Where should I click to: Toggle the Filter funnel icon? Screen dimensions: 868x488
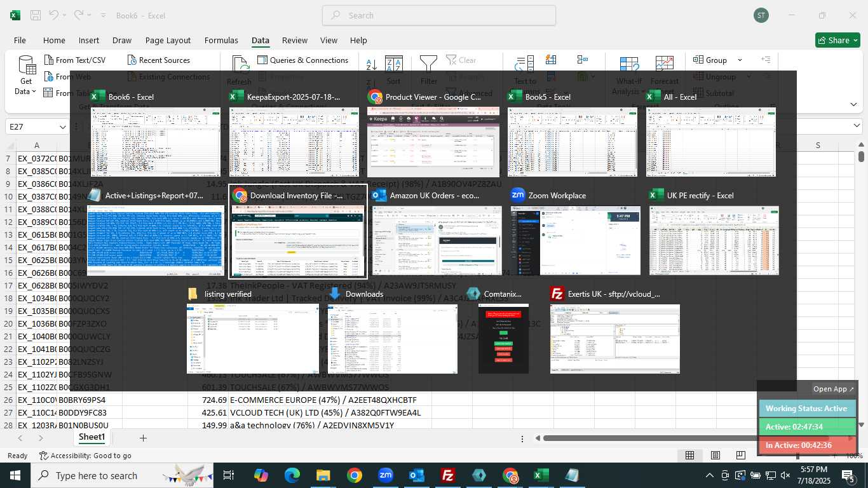click(429, 71)
